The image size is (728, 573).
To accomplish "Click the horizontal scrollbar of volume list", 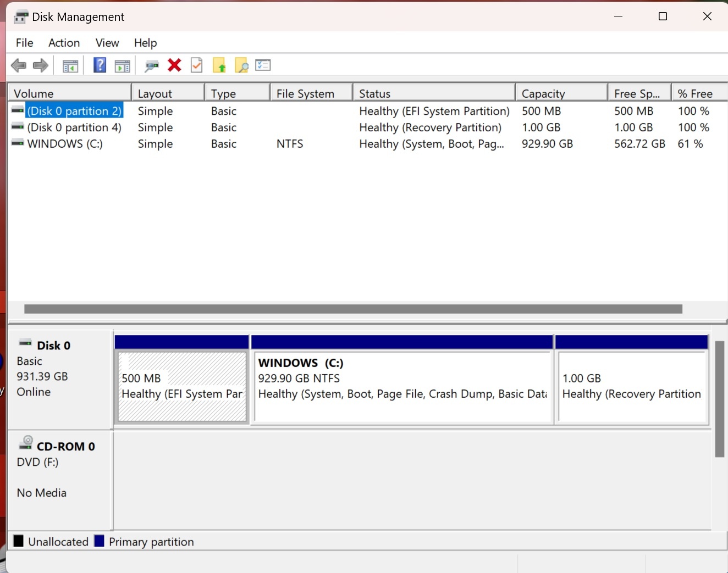I will 353,309.
